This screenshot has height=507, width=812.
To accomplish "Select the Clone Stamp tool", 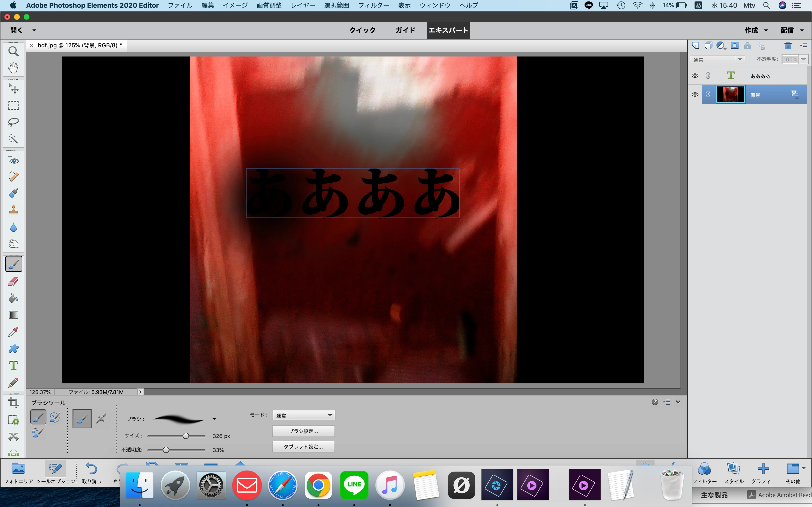I will pos(14,210).
